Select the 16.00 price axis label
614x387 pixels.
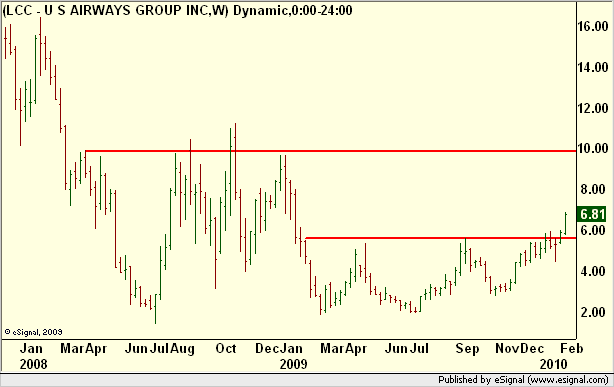593,27
